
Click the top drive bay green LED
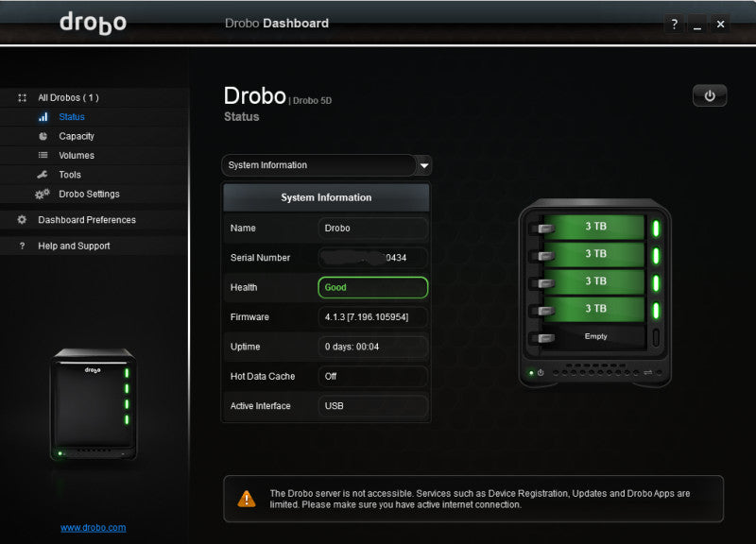click(x=656, y=228)
